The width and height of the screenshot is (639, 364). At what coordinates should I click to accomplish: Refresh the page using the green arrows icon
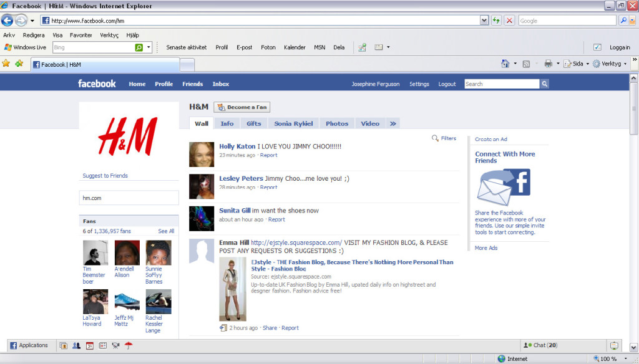click(496, 21)
